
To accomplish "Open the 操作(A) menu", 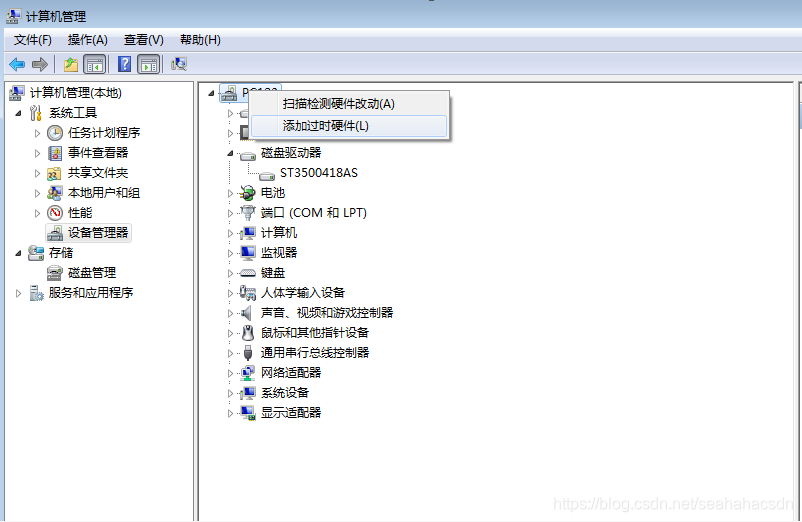I will (x=87, y=40).
